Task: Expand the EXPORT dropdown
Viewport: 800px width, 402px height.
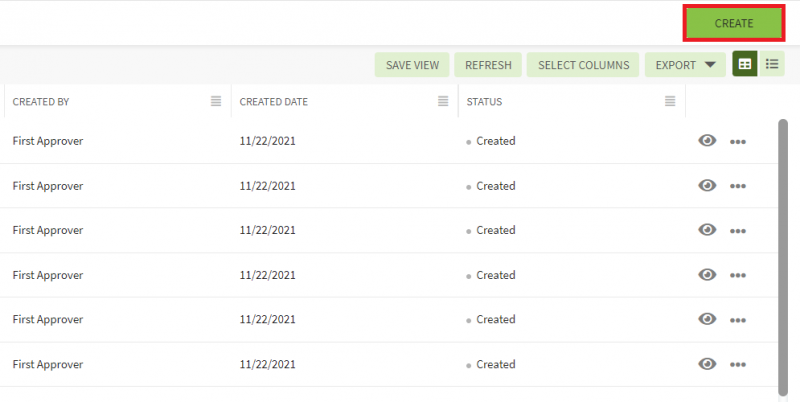Action: [x=684, y=65]
